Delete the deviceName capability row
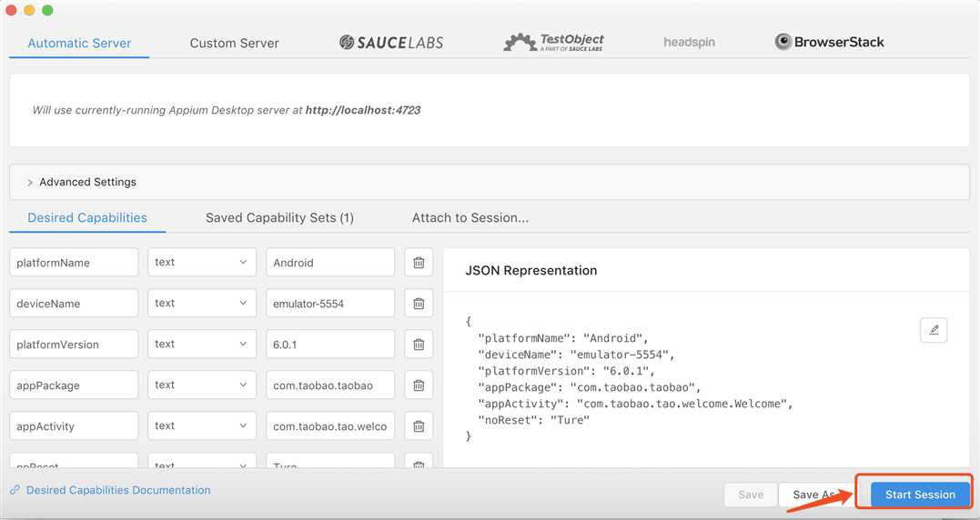Viewport: 980px width, 520px height. tap(419, 304)
